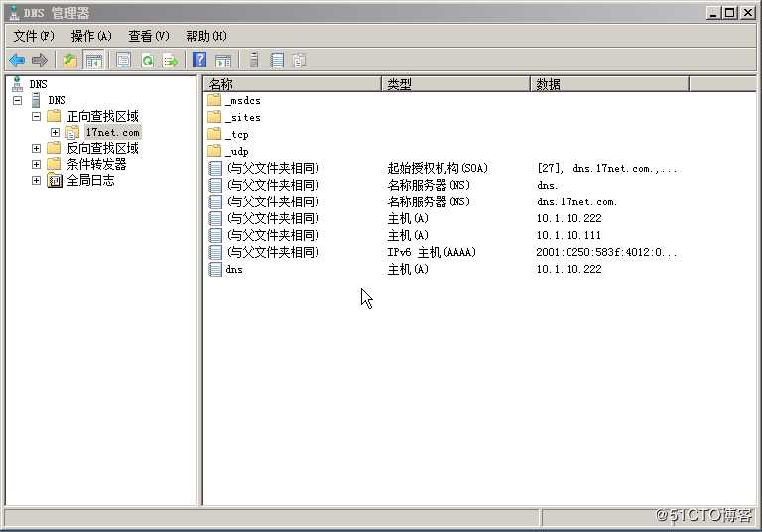Open the blue Help question mark icon
This screenshot has height=532, width=762.
point(199,61)
